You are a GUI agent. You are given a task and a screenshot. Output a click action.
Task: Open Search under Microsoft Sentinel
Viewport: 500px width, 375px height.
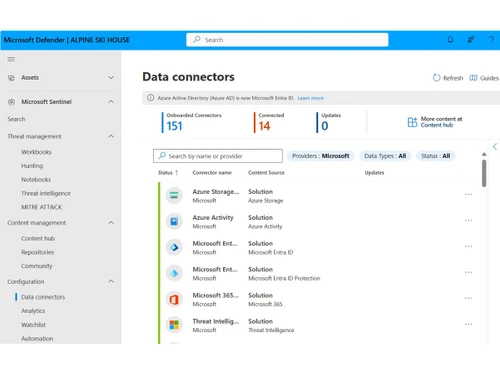pyautogui.click(x=16, y=119)
